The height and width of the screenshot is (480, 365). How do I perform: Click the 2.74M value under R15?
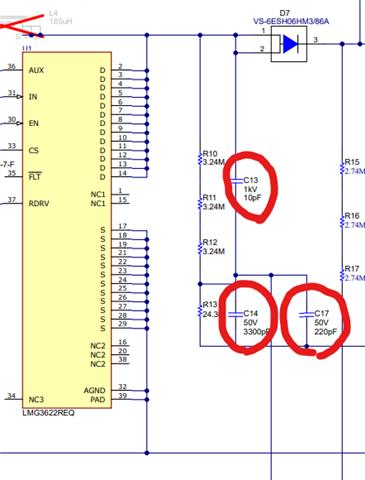(355, 171)
